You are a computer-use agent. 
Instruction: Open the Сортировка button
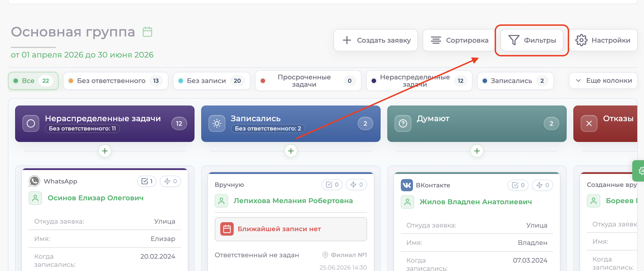tap(459, 40)
